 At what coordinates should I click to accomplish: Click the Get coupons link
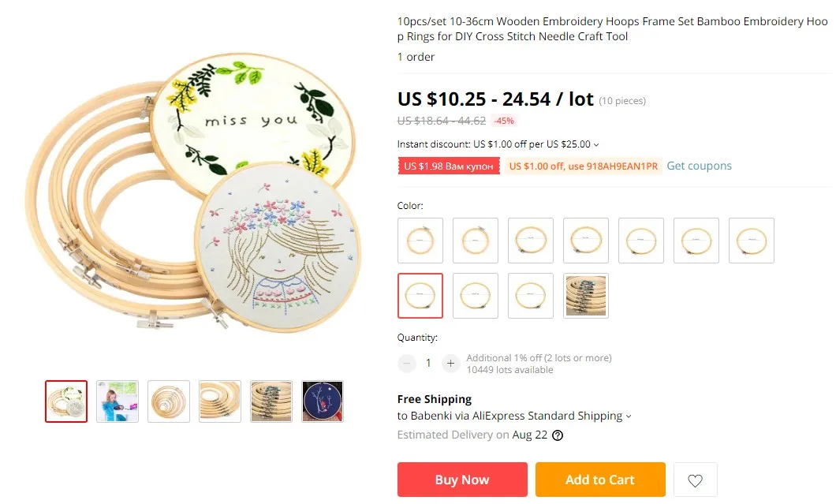coord(699,166)
